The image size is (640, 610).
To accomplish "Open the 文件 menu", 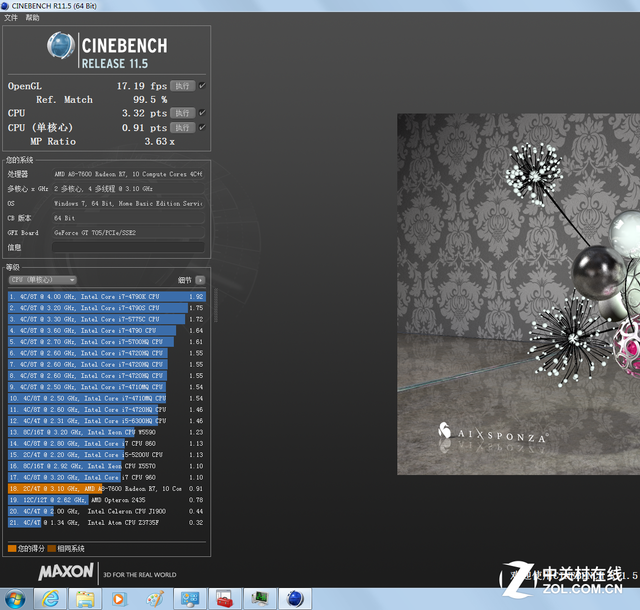I will pos(11,18).
